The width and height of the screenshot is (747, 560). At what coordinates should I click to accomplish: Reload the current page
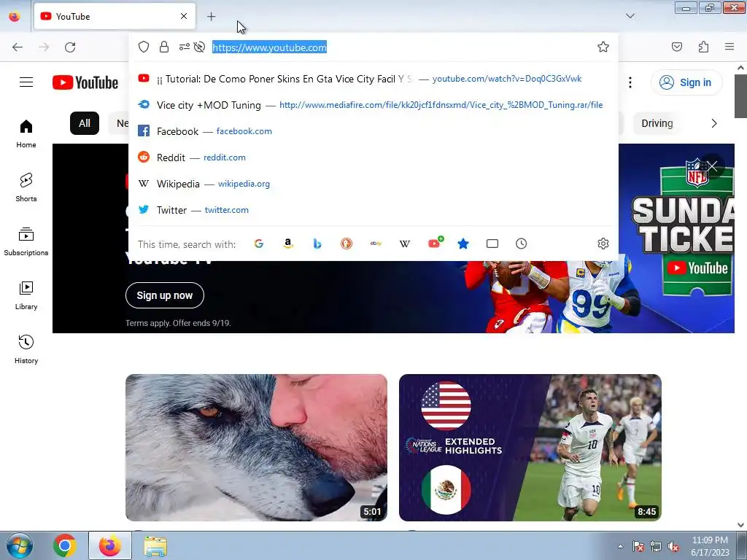tap(70, 47)
